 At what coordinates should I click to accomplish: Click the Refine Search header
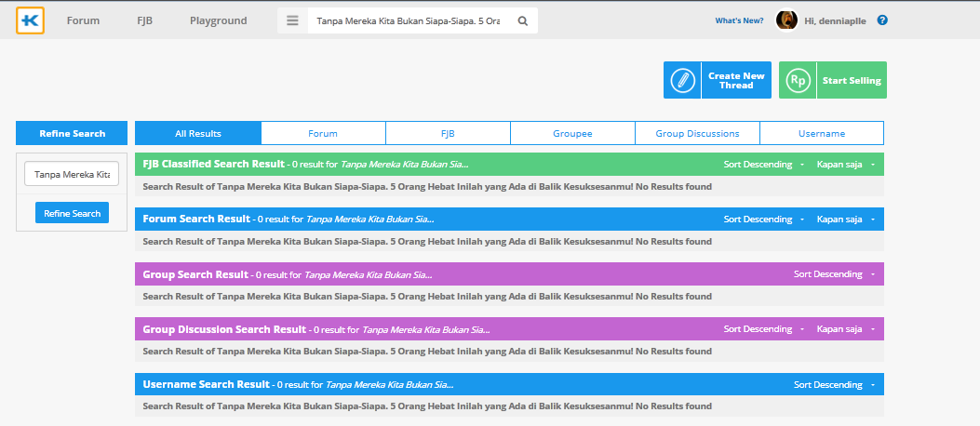point(72,133)
